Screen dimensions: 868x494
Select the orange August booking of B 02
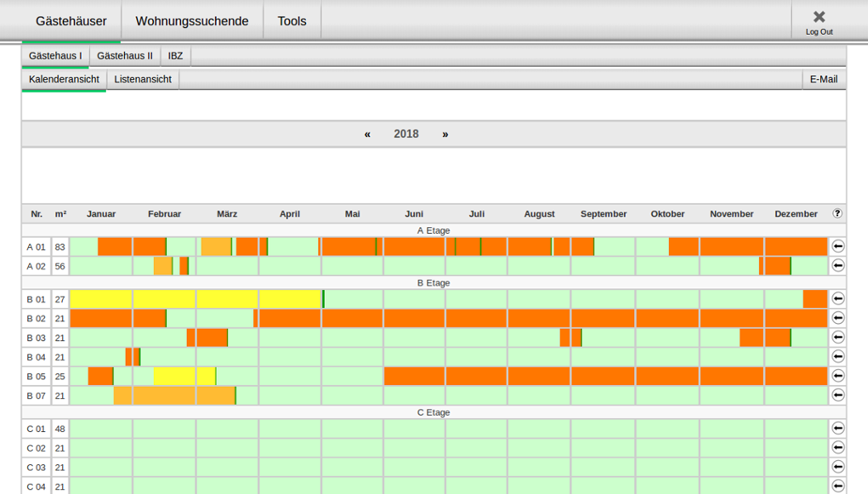click(x=538, y=318)
